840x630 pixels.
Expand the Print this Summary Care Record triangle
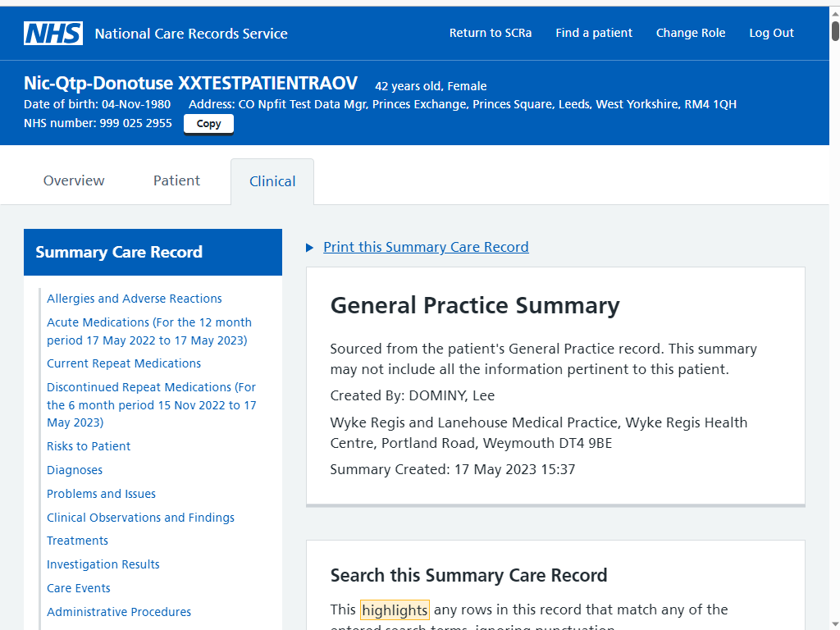coord(309,248)
